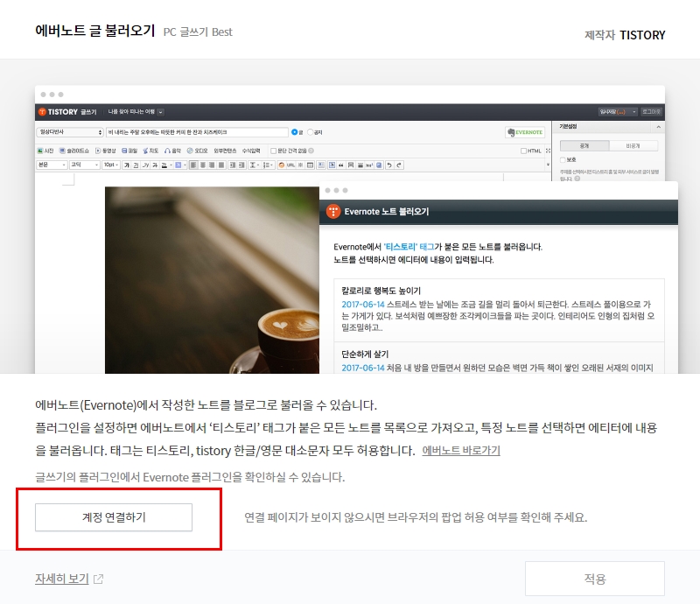Click the undo arrow in the preview editor
Screen dimensions: 700x604
389,165
